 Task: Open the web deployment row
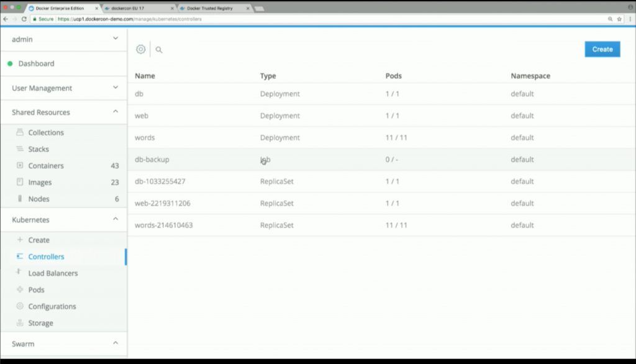381,116
